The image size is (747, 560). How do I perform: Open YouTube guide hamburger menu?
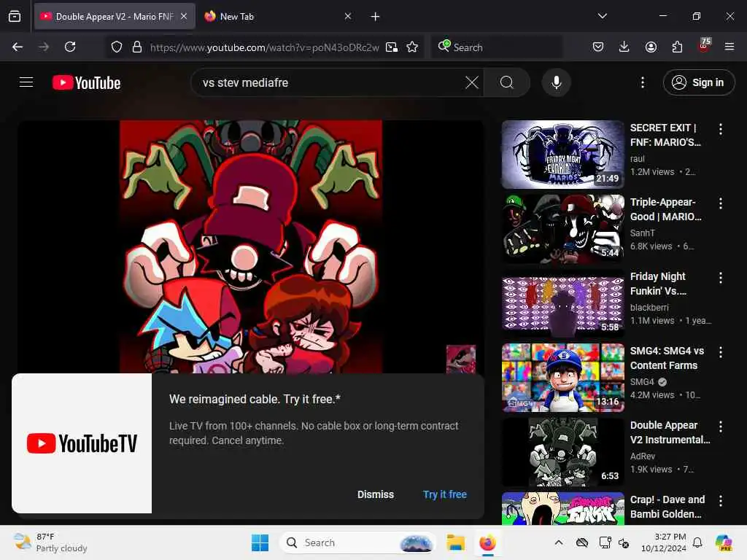[26, 82]
